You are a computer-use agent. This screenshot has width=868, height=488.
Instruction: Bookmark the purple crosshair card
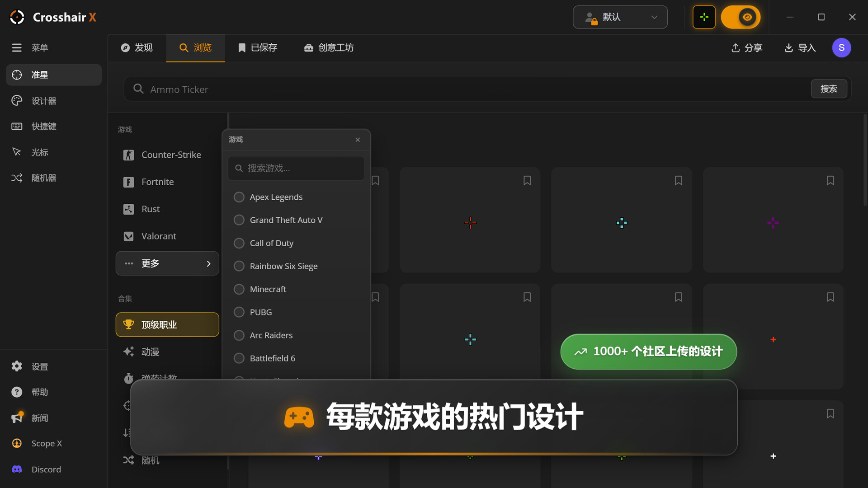[x=830, y=180]
